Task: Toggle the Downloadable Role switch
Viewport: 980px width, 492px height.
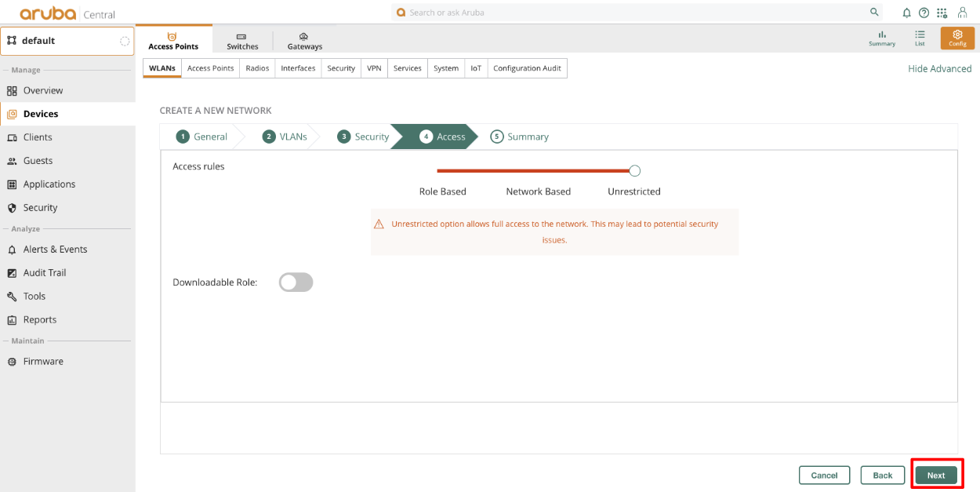Action: (296, 282)
